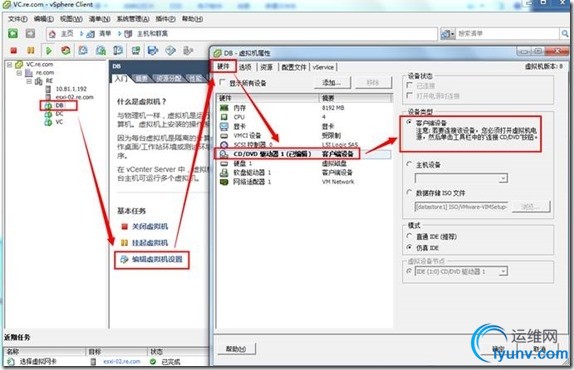Click the search magnifier icon
The image size is (574, 370).
565,34
